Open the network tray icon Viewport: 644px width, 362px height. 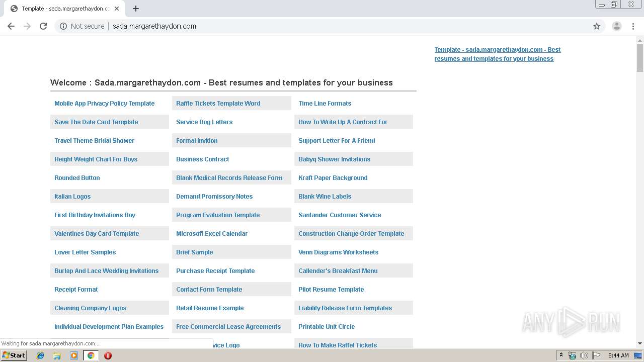[x=572, y=355]
